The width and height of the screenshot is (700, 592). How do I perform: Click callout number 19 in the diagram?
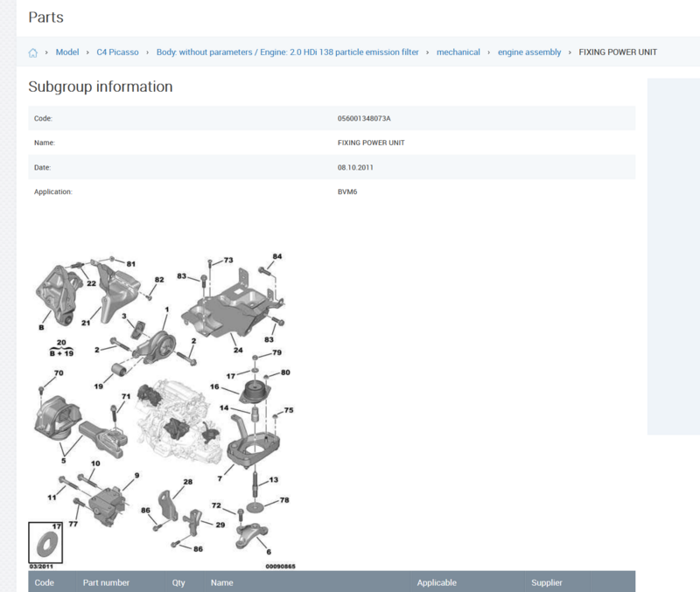pos(99,387)
